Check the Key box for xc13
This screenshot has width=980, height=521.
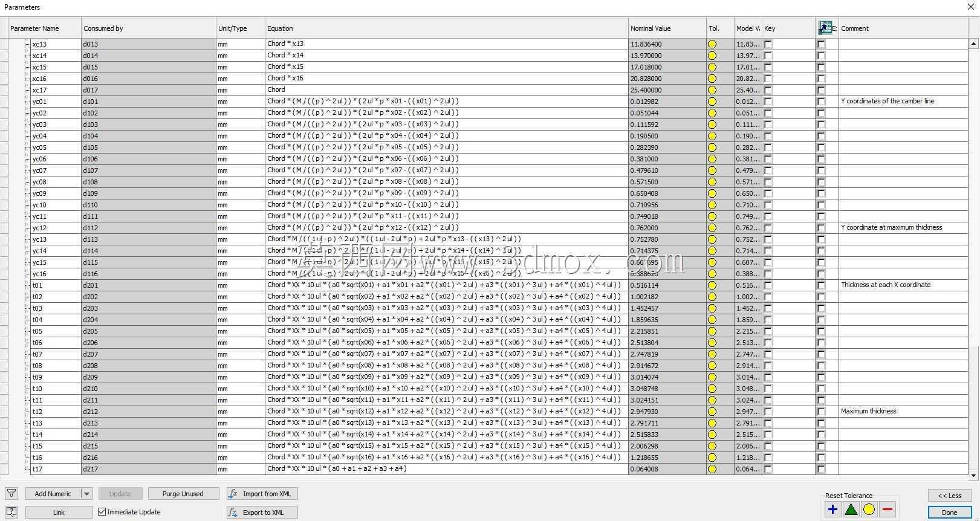pyautogui.click(x=768, y=44)
